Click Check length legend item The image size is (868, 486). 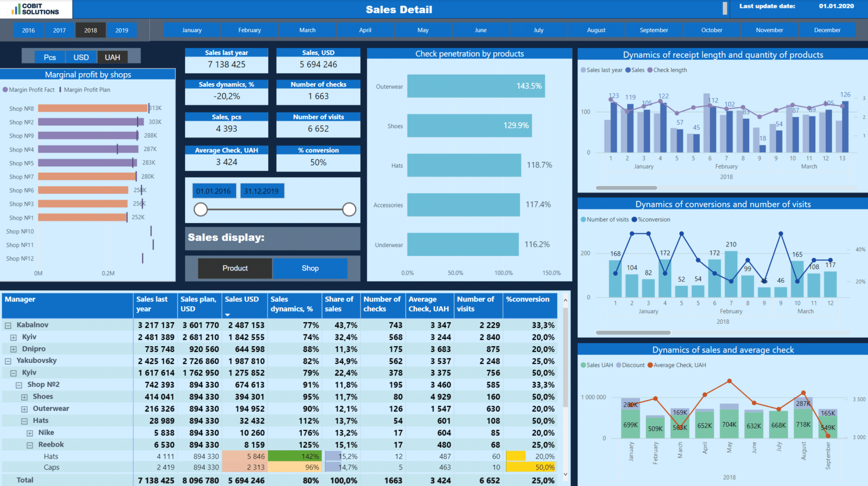click(667, 70)
